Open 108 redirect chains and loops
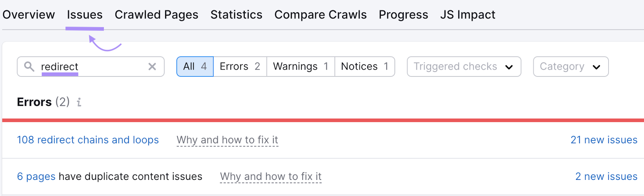This screenshot has height=196, width=644. click(88, 140)
